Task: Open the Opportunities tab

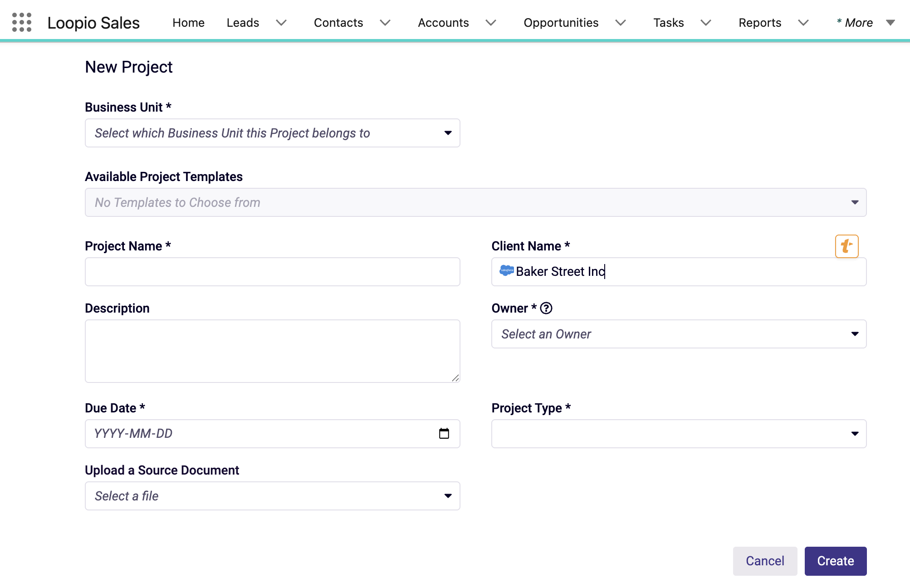Action: [x=561, y=23]
